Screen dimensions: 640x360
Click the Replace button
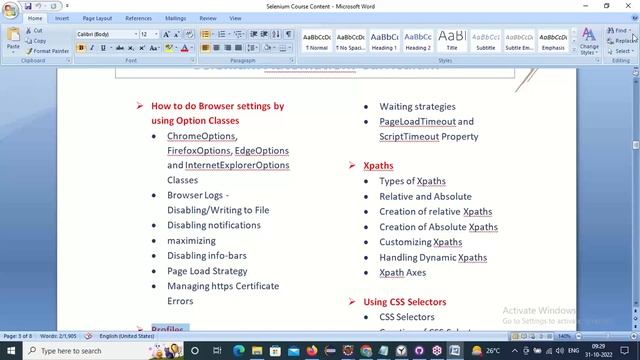[622, 41]
